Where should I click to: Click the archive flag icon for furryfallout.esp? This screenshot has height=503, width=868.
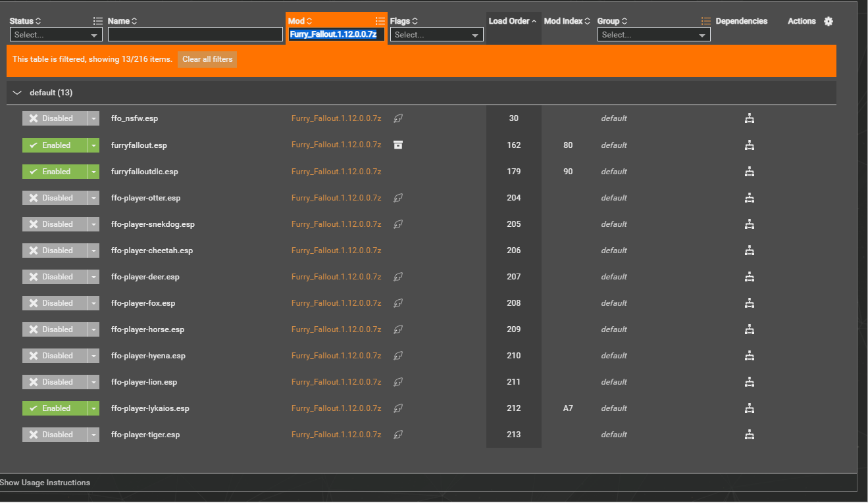(397, 145)
